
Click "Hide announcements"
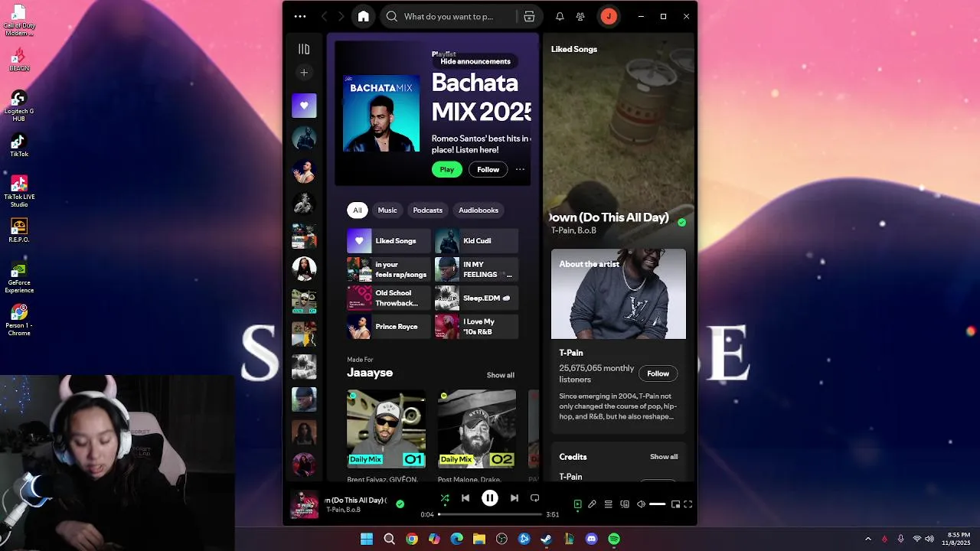tap(475, 61)
